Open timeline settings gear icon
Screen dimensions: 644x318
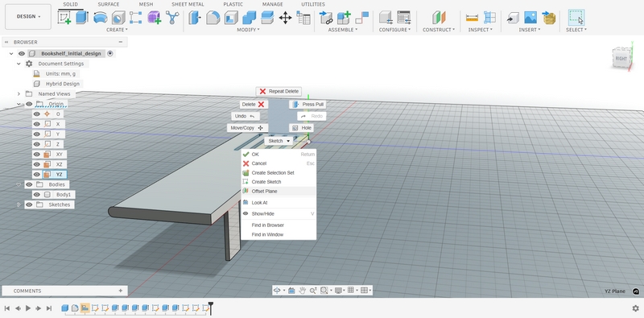point(635,308)
